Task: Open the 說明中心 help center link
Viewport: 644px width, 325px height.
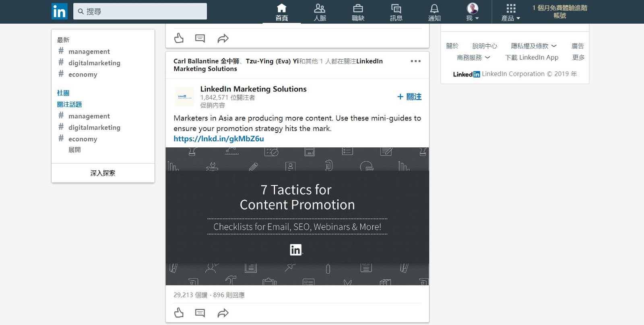Action: pyautogui.click(x=485, y=46)
